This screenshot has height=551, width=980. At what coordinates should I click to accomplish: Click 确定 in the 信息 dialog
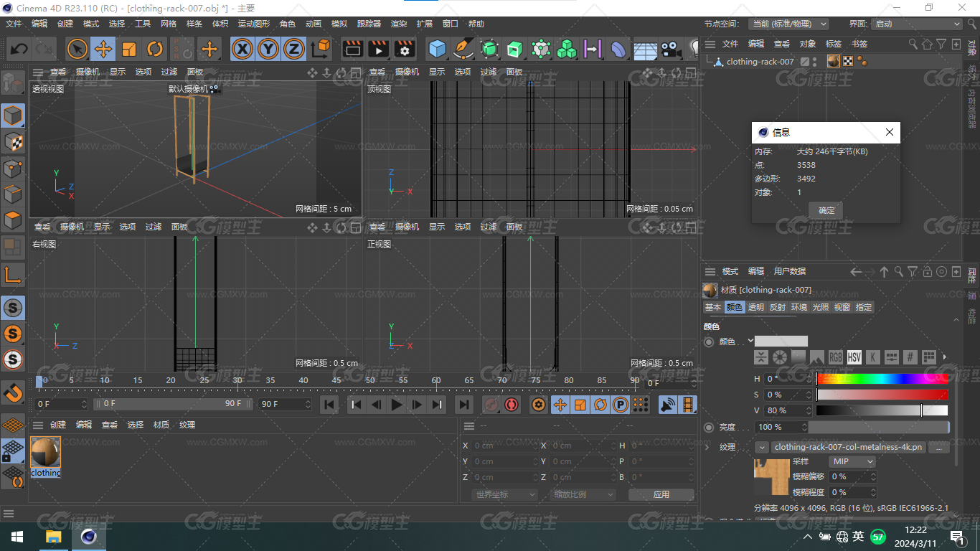pyautogui.click(x=826, y=210)
